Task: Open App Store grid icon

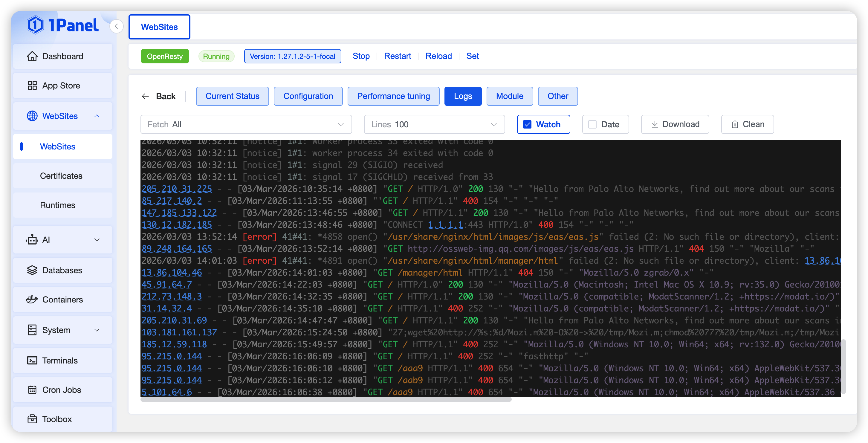Action: [x=32, y=85]
